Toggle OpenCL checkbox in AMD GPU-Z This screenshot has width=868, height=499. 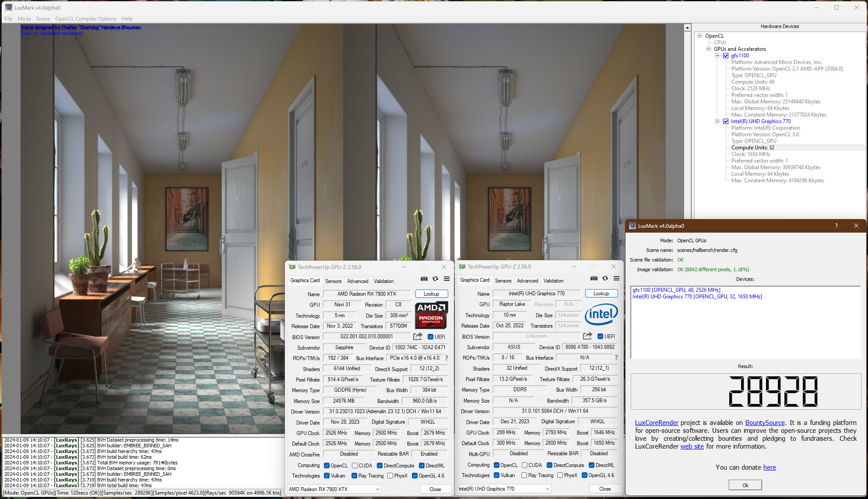(327, 465)
